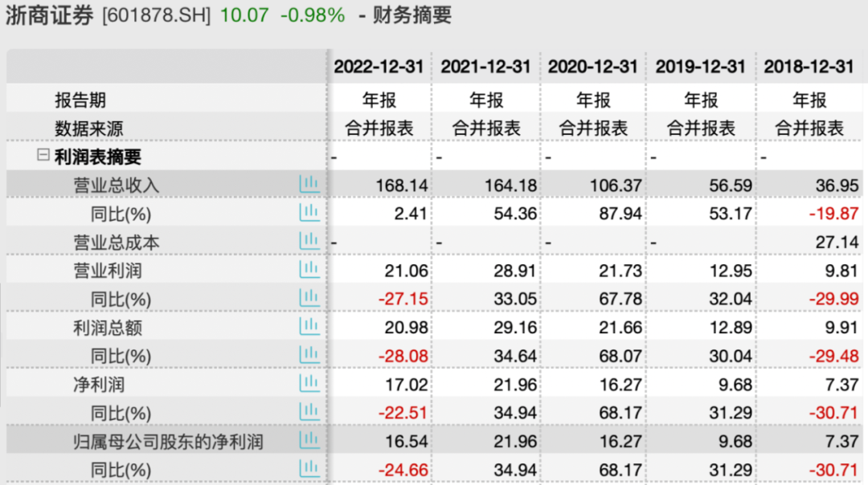The width and height of the screenshot is (868, 485).
Task: Click 营业利润 value 21.06 for 2022
Action: [407, 271]
